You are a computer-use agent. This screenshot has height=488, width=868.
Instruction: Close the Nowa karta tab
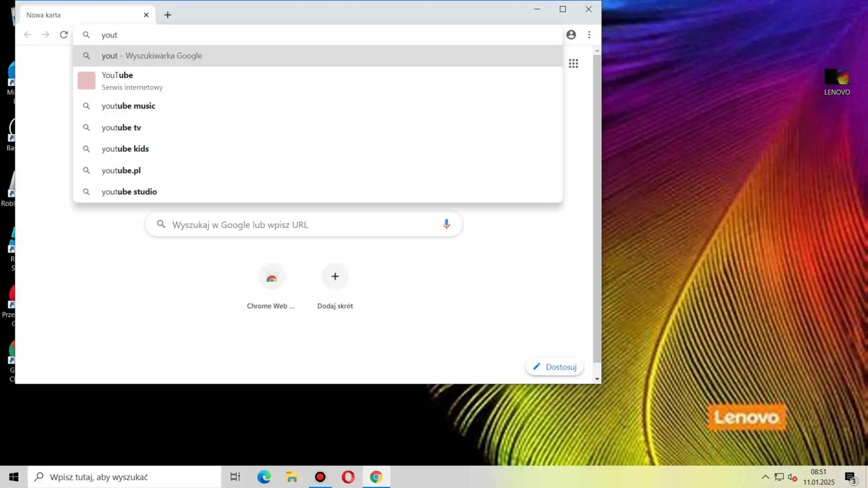pyautogui.click(x=146, y=15)
